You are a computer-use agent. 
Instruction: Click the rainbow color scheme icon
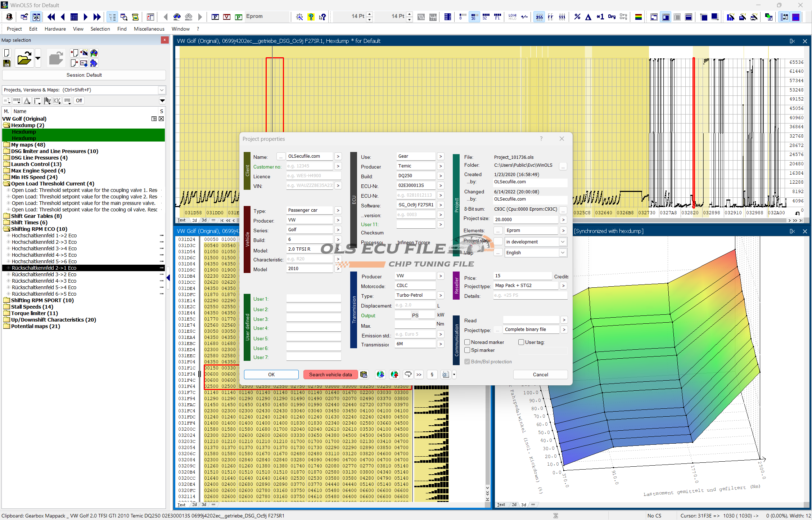(x=639, y=17)
